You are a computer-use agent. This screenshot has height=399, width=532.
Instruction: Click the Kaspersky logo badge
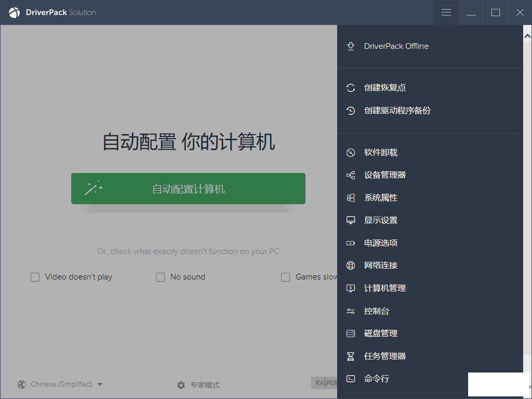pyautogui.click(x=324, y=383)
